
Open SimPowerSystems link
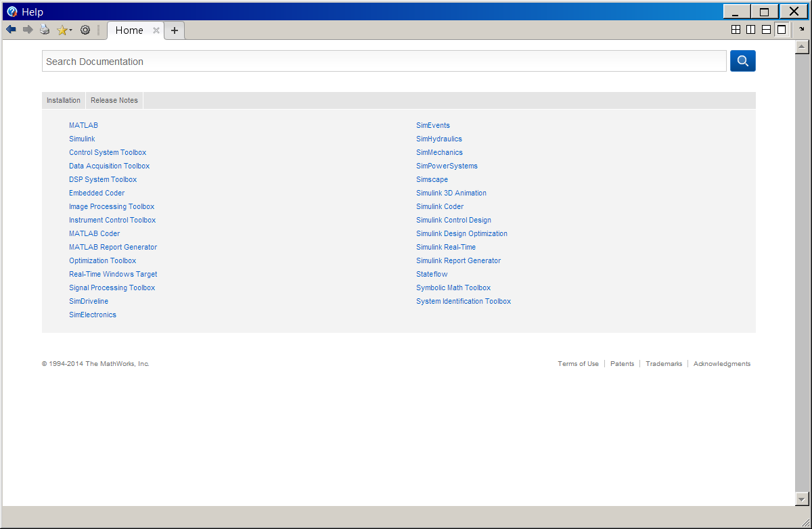[x=447, y=166]
